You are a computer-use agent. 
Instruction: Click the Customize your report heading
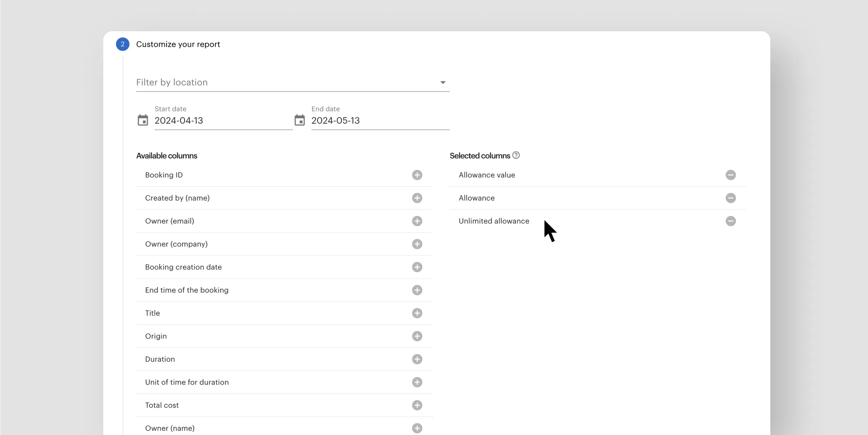click(x=178, y=44)
